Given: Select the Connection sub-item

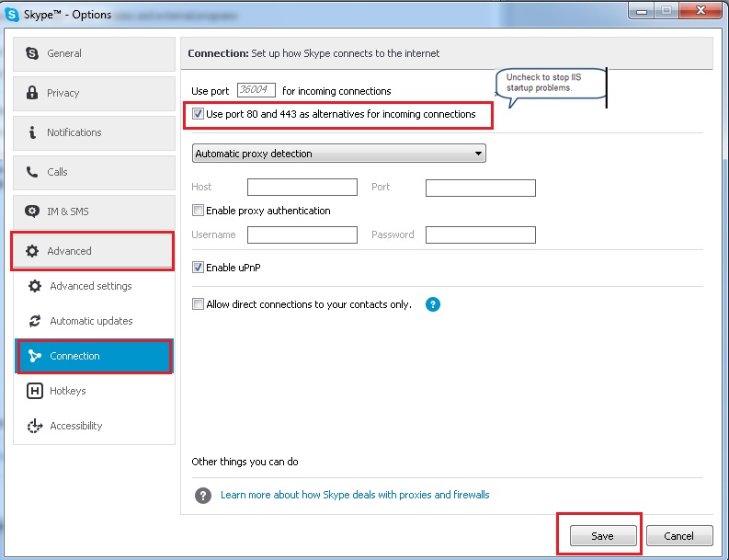Looking at the screenshot, I should click(x=95, y=356).
